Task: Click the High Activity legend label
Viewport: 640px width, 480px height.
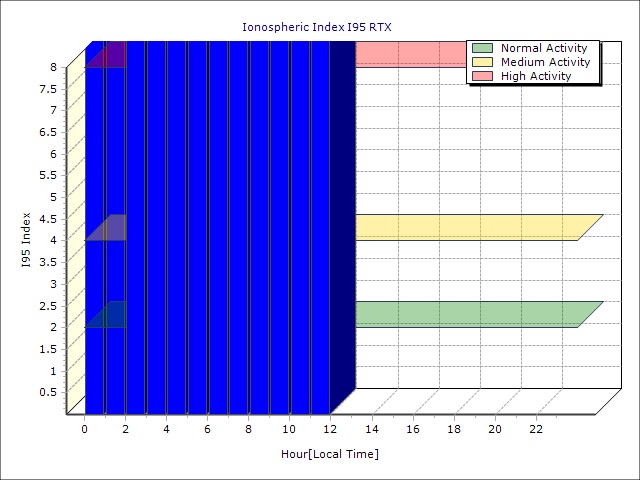Action: pyautogui.click(x=536, y=76)
